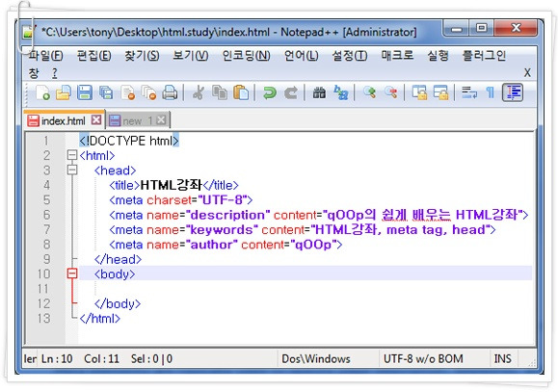Screen dimensions: 558x392
Task: Close the current document via toolbar
Action: click(128, 93)
